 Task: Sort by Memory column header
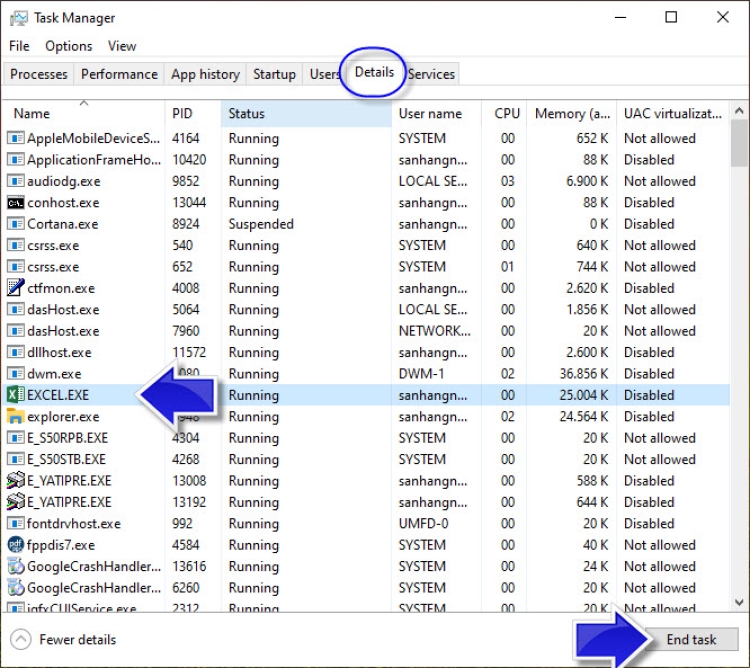click(572, 114)
